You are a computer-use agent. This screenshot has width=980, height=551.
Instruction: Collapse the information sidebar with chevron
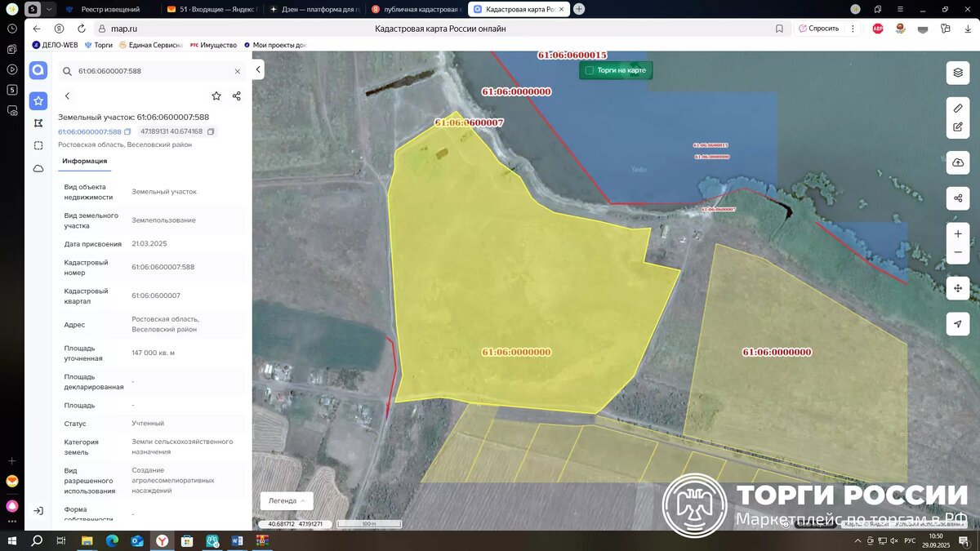point(258,70)
